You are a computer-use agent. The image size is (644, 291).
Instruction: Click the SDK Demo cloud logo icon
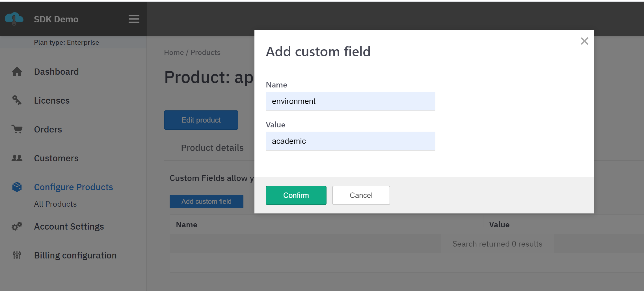pyautogui.click(x=14, y=19)
